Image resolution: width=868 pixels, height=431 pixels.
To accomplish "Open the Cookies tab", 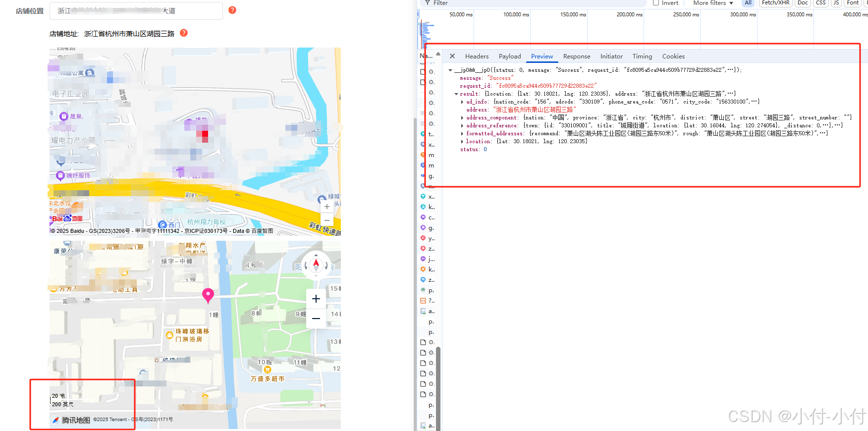I will click(673, 56).
